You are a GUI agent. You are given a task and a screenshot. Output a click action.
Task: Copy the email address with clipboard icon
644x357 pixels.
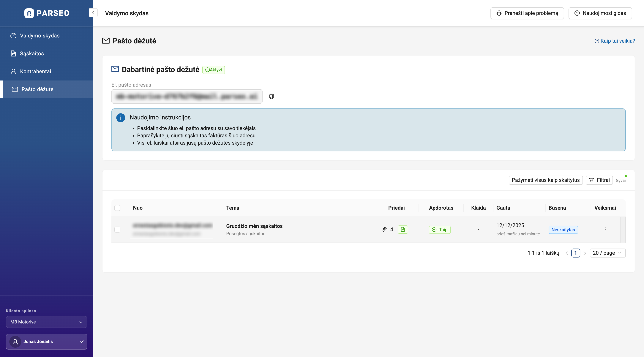click(271, 96)
